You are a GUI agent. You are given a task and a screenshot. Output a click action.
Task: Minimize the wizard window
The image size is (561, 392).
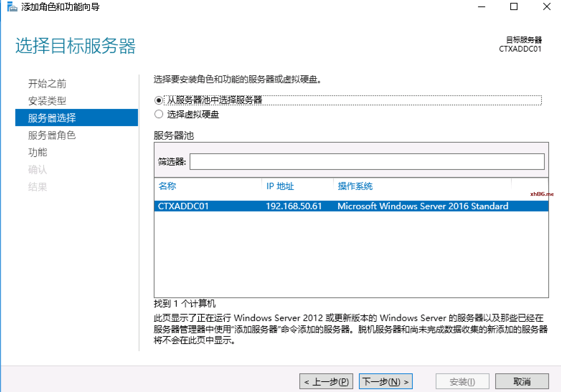click(481, 7)
